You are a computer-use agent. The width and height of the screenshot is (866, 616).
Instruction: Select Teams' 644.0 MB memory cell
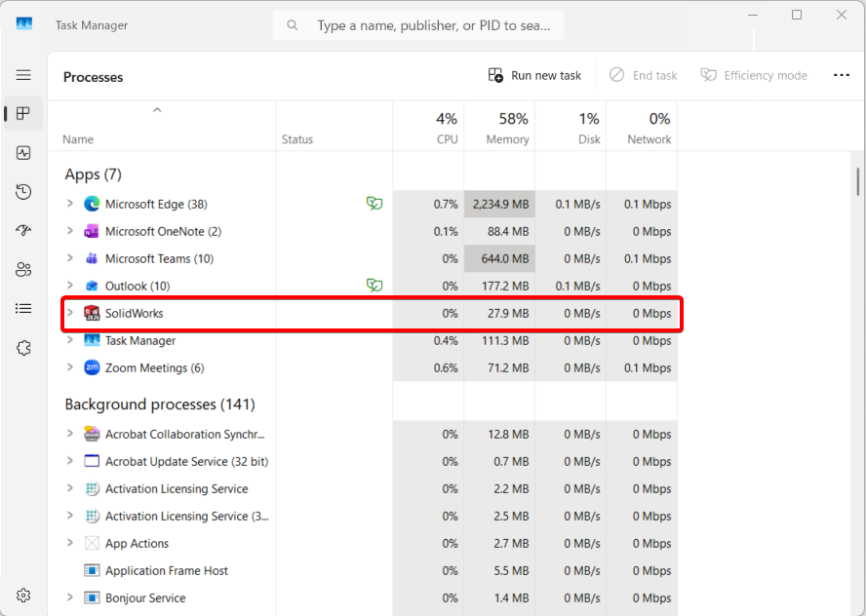click(499, 258)
